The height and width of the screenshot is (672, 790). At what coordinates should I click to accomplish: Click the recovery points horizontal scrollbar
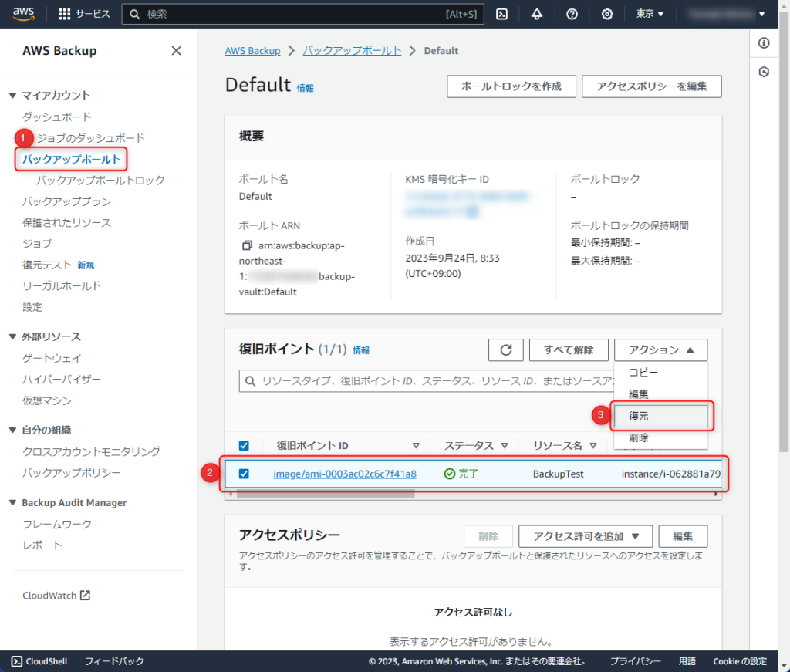click(326, 495)
